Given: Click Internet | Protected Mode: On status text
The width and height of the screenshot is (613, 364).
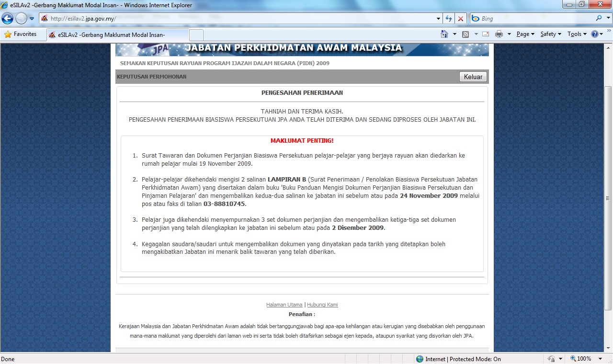Looking at the screenshot, I should coord(463,359).
